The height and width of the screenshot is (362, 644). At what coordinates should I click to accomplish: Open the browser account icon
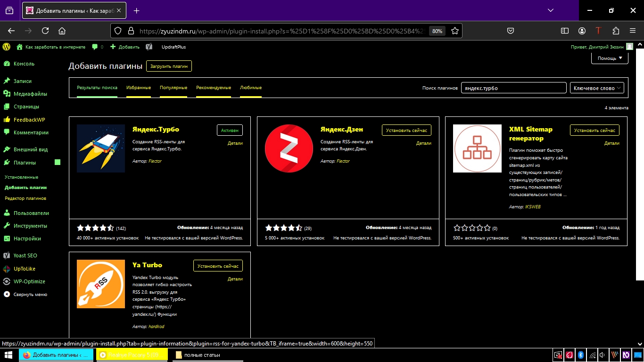(582, 31)
